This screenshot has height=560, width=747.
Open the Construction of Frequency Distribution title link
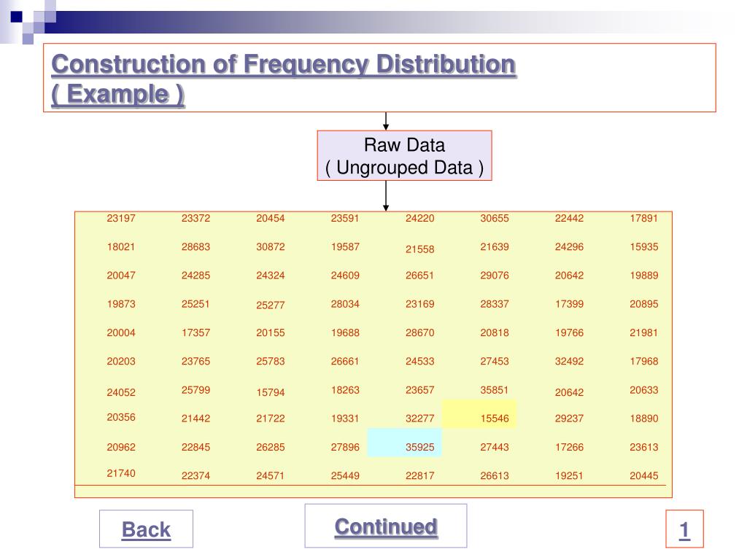pyautogui.click(x=284, y=79)
